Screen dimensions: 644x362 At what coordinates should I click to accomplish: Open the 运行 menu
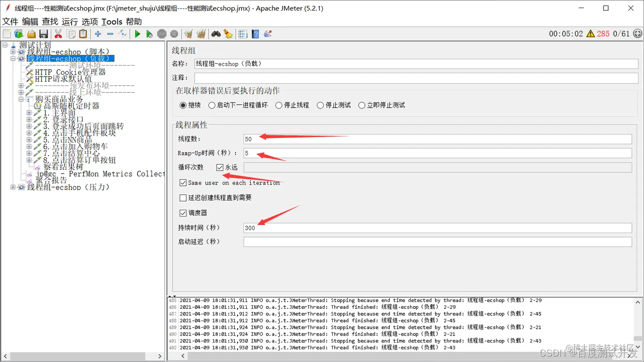coord(70,22)
